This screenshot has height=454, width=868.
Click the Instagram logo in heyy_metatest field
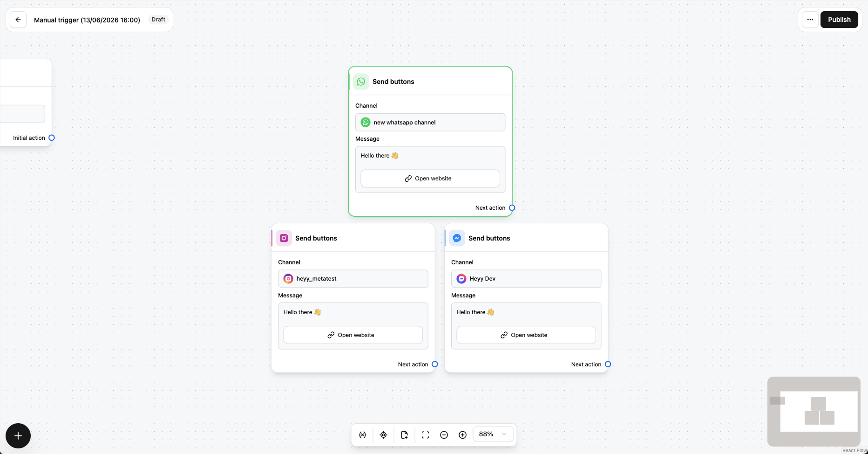[288, 279]
